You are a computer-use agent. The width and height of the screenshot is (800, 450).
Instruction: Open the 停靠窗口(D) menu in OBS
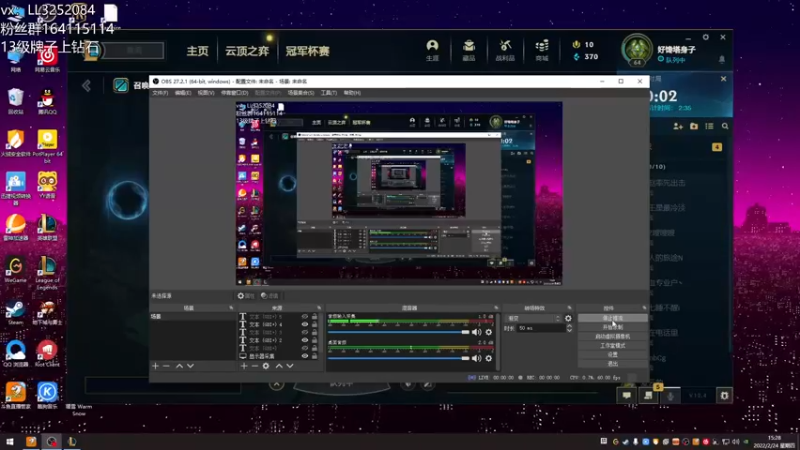pos(235,93)
